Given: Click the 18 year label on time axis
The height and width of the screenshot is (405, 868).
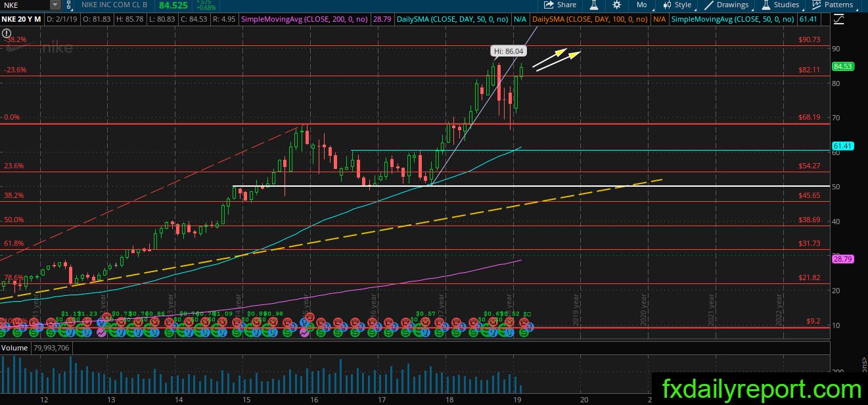Looking at the screenshot, I should tap(449, 398).
